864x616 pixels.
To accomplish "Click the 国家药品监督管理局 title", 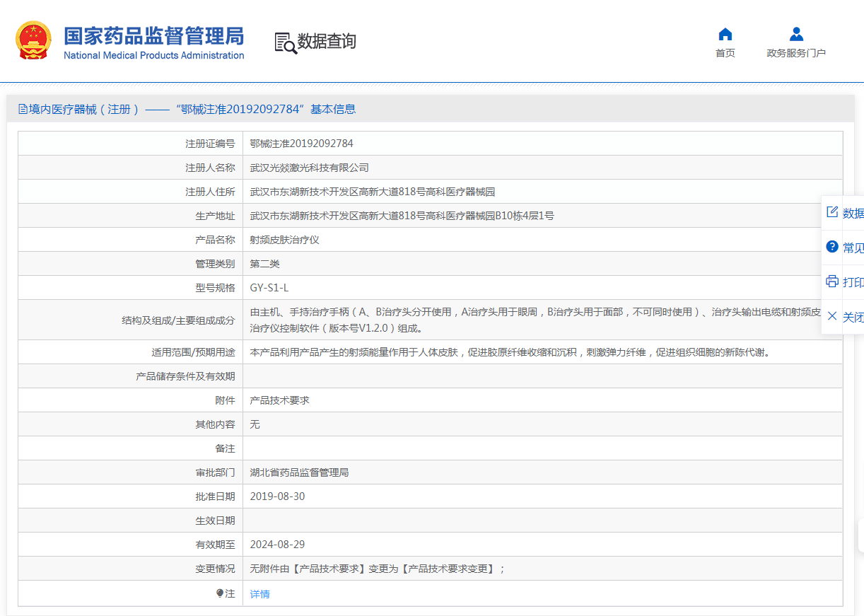I will [x=154, y=36].
